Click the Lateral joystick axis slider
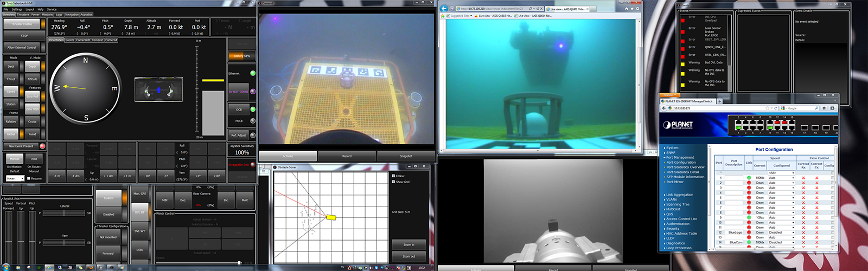The height and width of the screenshot is (271, 868). [64, 213]
